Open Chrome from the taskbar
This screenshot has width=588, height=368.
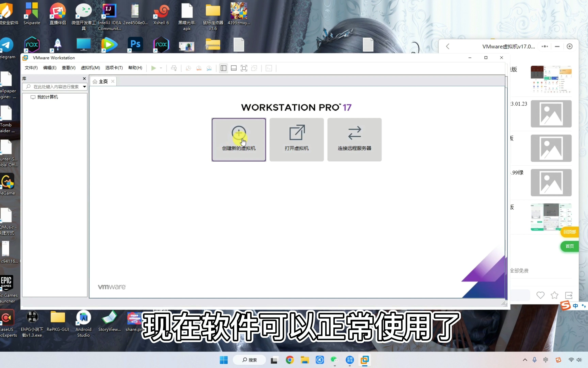point(290,360)
